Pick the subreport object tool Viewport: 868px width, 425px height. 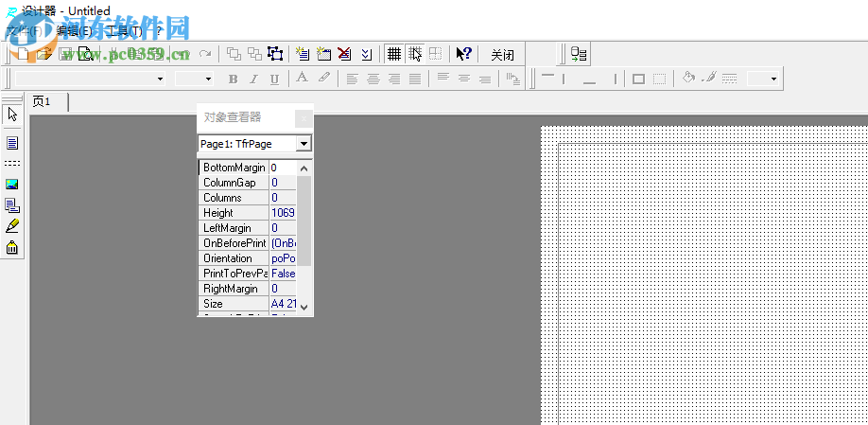[12, 205]
